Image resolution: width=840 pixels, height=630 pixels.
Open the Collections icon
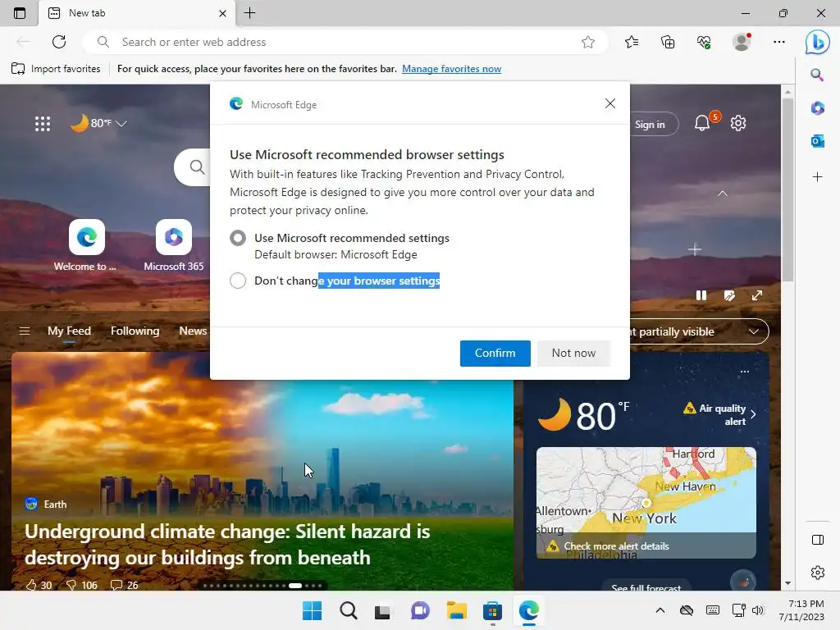click(x=668, y=42)
